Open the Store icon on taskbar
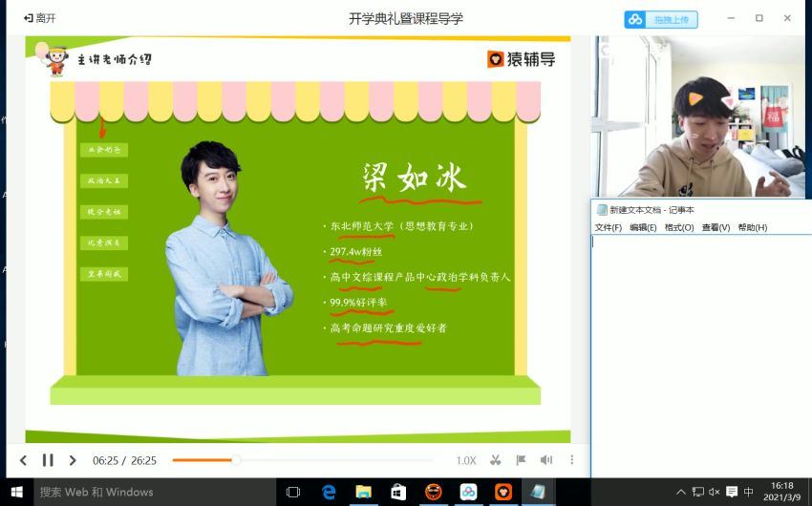Viewport: 812px width, 506px height. 398,492
